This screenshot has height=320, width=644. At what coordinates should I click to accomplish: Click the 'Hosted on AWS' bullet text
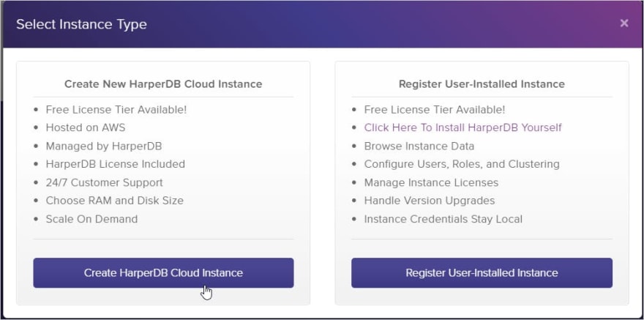tap(86, 127)
